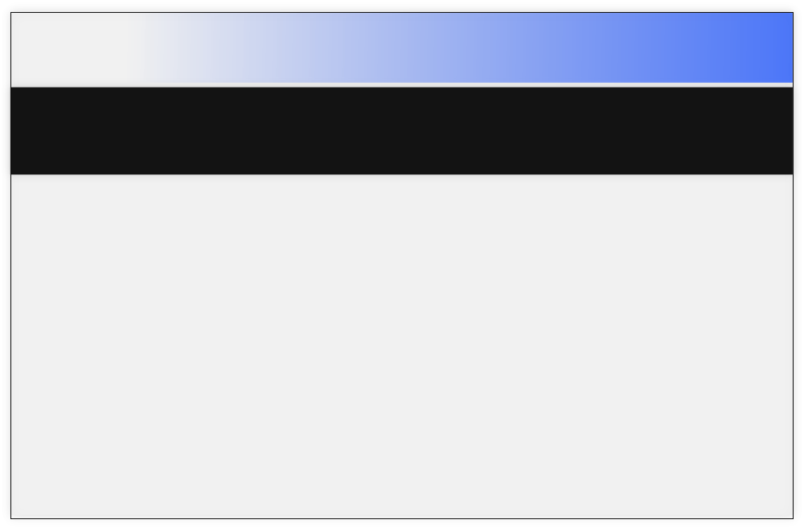Select the thin light strip above black bar
Viewport: 804px width, 532px height.
point(402,85)
